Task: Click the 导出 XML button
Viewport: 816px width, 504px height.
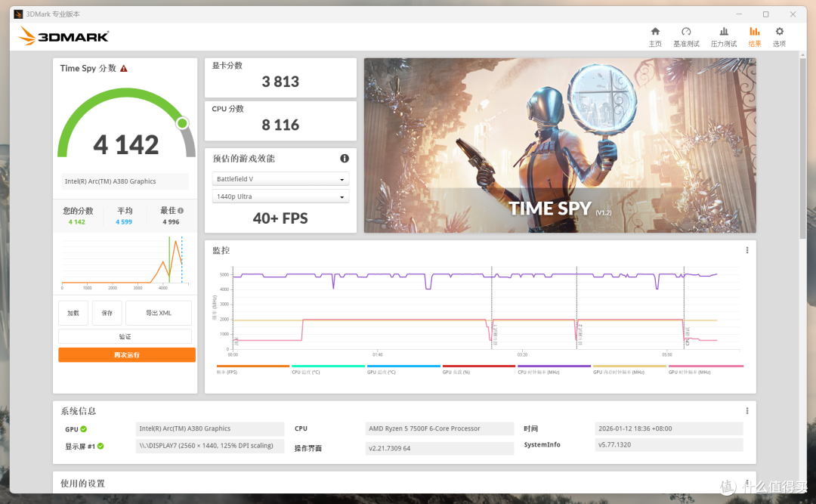Action: click(158, 313)
